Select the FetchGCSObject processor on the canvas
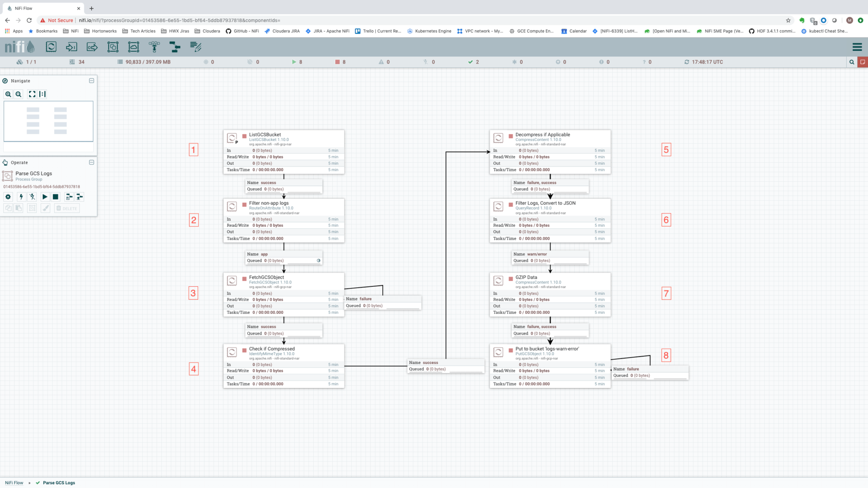Screen dimensions: 868x488 (283, 280)
